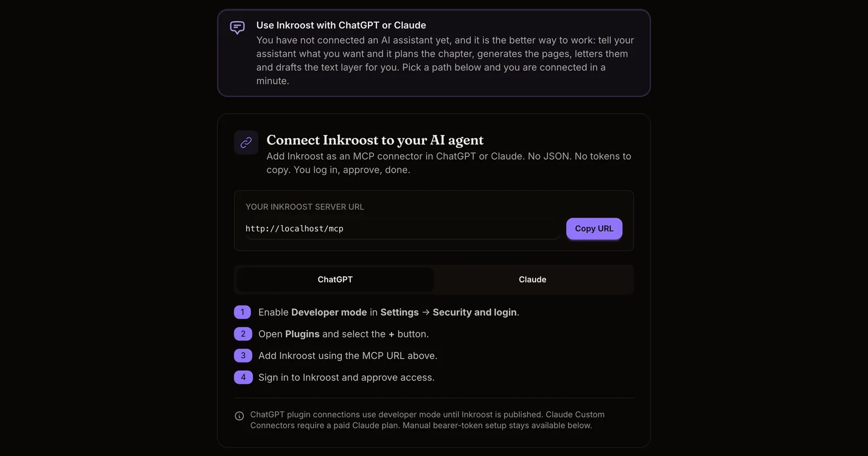Select the step 1 number badge
868x456 pixels.
coord(242,312)
